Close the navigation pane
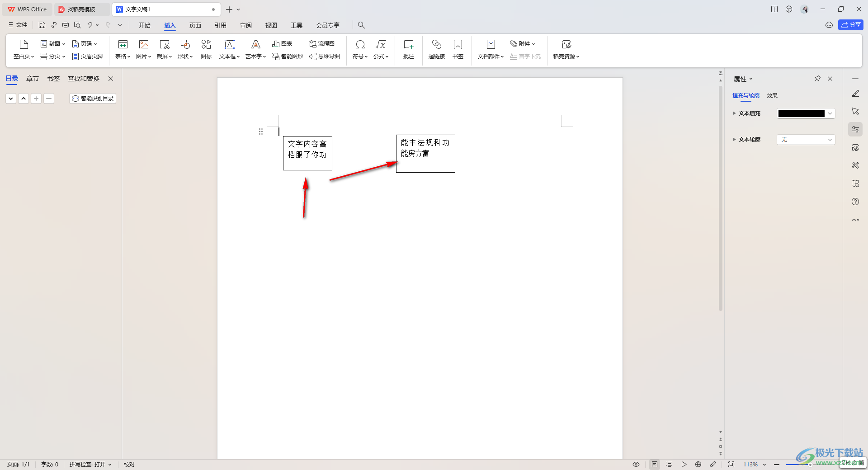This screenshot has height=470, width=868. (111, 79)
